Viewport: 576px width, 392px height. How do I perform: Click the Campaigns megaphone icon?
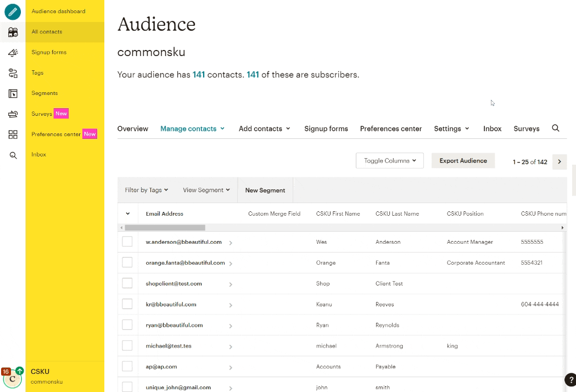pyautogui.click(x=12, y=52)
